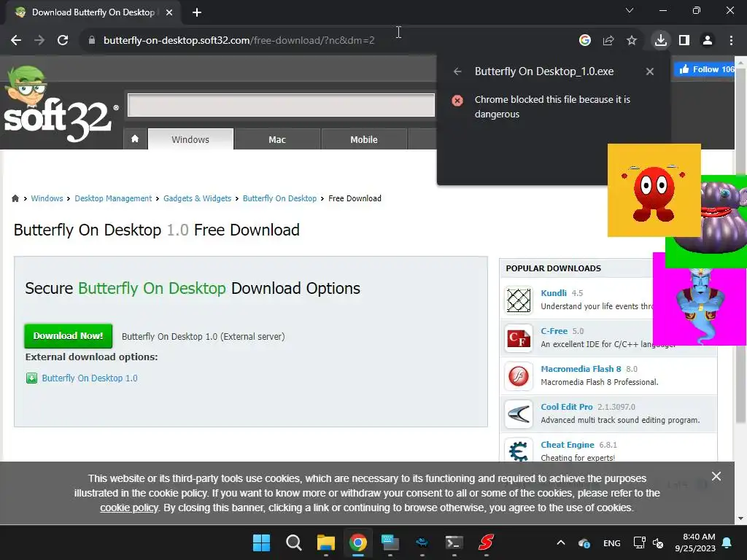Dismiss the cookie banner with X
747x560 pixels.
[x=716, y=476]
